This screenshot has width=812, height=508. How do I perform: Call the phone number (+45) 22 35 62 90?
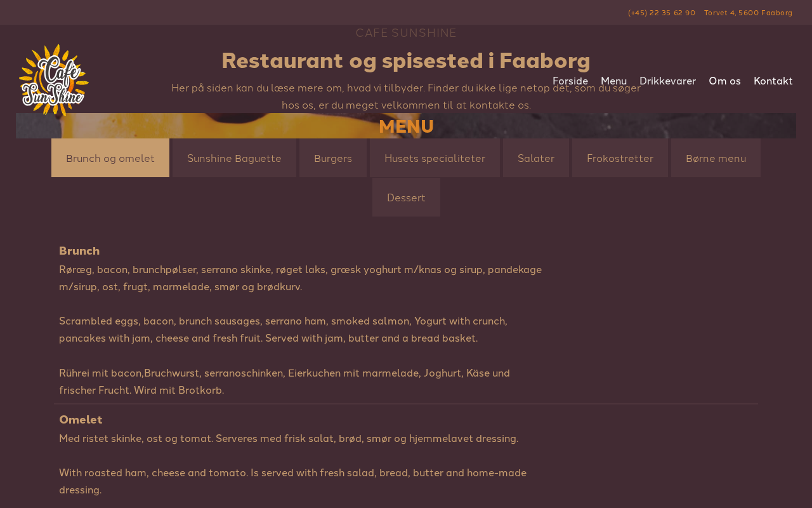click(x=662, y=13)
